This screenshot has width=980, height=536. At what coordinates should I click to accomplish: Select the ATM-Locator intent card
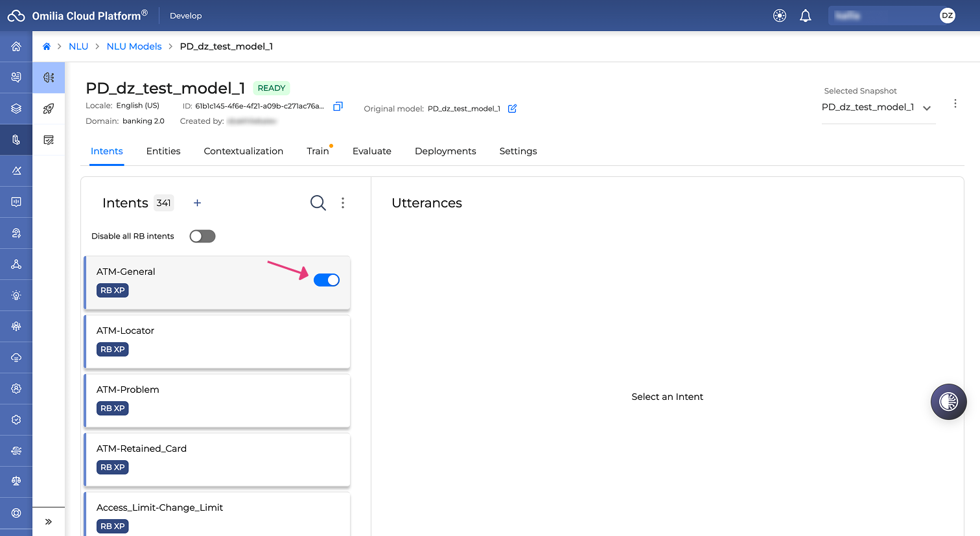pos(217,342)
